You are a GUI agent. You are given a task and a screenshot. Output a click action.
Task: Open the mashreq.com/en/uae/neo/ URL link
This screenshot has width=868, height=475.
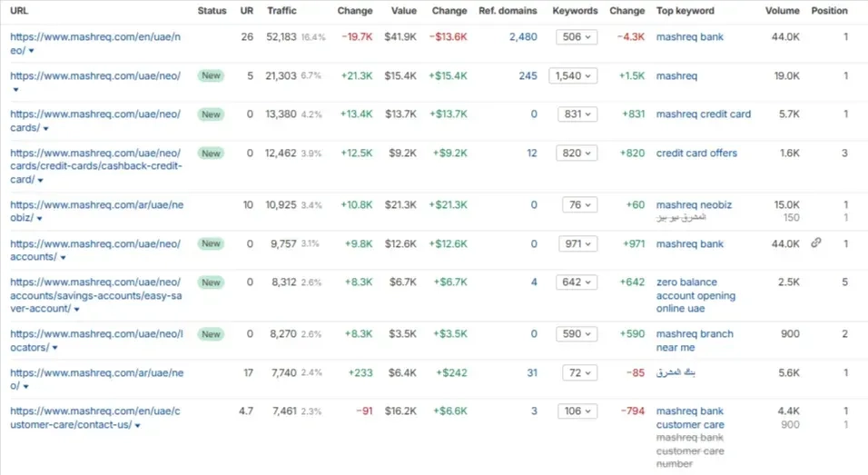[95, 44]
